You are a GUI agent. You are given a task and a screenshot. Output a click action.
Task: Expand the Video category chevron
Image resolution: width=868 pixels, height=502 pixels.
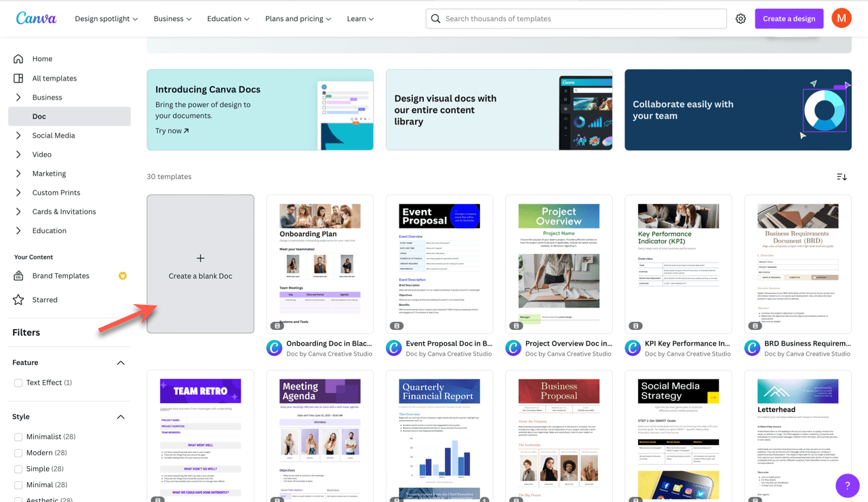[x=18, y=154]
